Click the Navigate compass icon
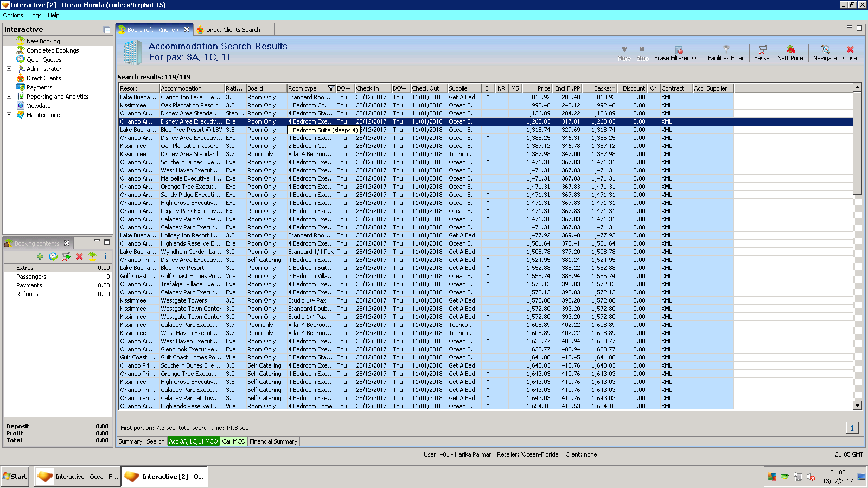868x488 pixels. pyautogui.click(x=825, y=49)
